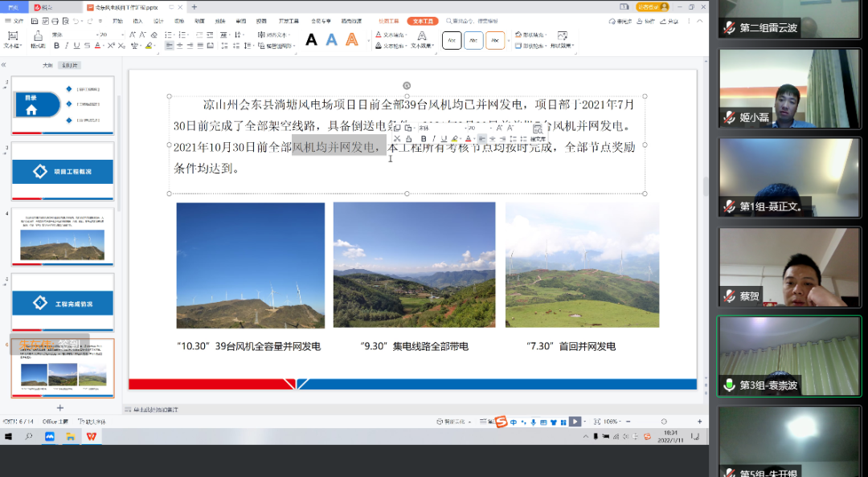This screenshot has width=868, height=477.
Task: Toggle Strikethrough formatting
Action: tap(87, 46)
